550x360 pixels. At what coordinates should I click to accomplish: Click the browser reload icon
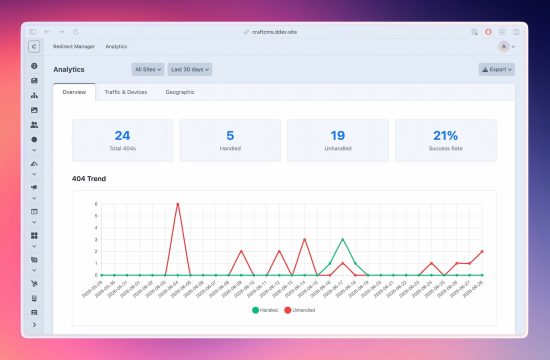coord(75,32)
